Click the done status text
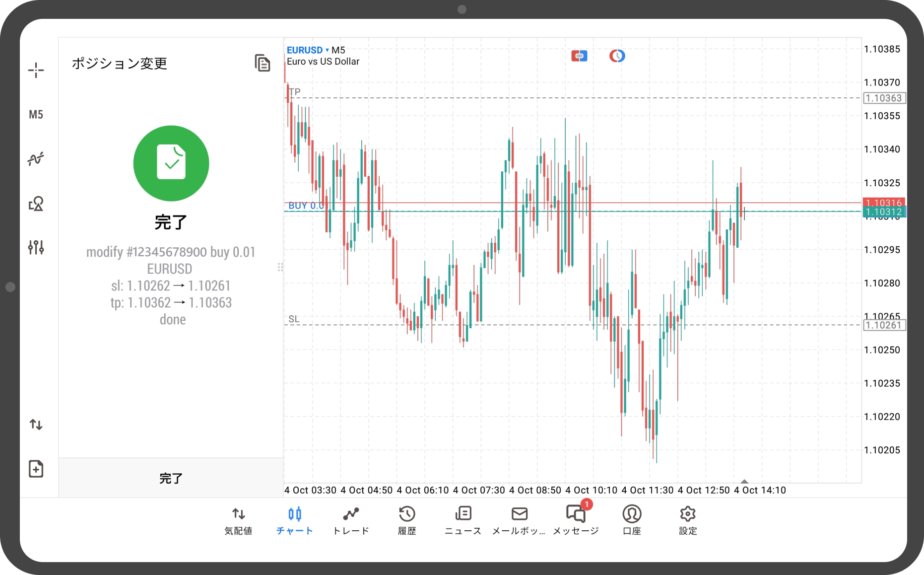The width and height of the screenshot is (924, 575). [x=173, y=319]
